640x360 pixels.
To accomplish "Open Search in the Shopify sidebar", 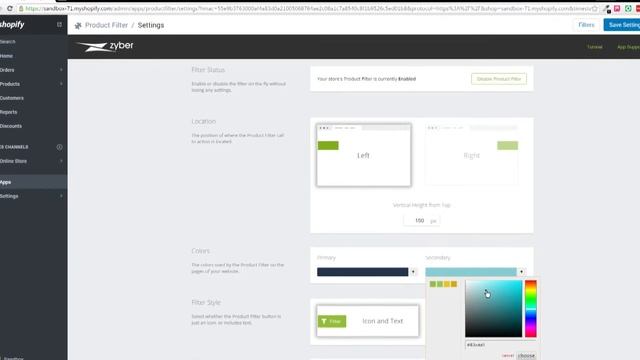I will pyautogui.click(x=7, y=42).
